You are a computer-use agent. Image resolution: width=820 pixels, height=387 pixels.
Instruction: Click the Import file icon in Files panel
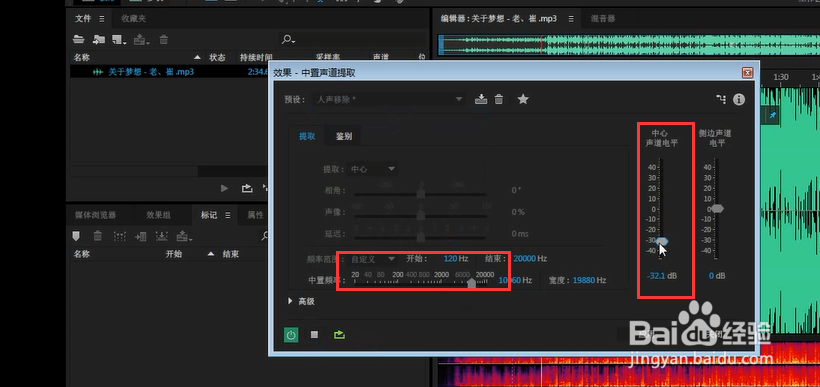pyautogui.click(x=99, y=39)
